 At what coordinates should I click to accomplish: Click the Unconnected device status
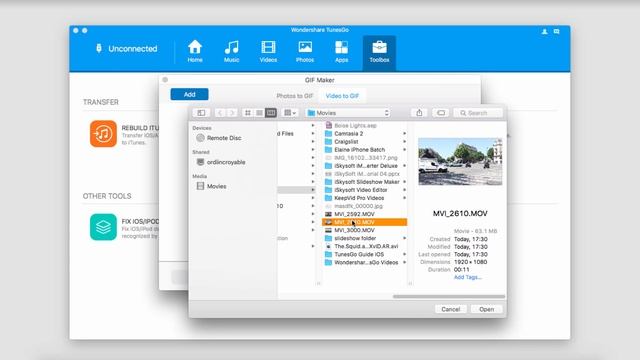127,49
